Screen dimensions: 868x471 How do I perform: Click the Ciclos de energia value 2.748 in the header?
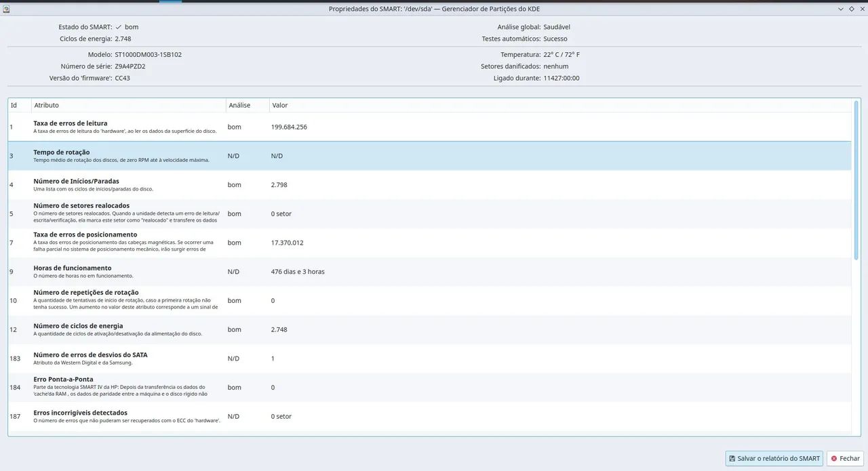pyautogui.click(x=123, y=39)
